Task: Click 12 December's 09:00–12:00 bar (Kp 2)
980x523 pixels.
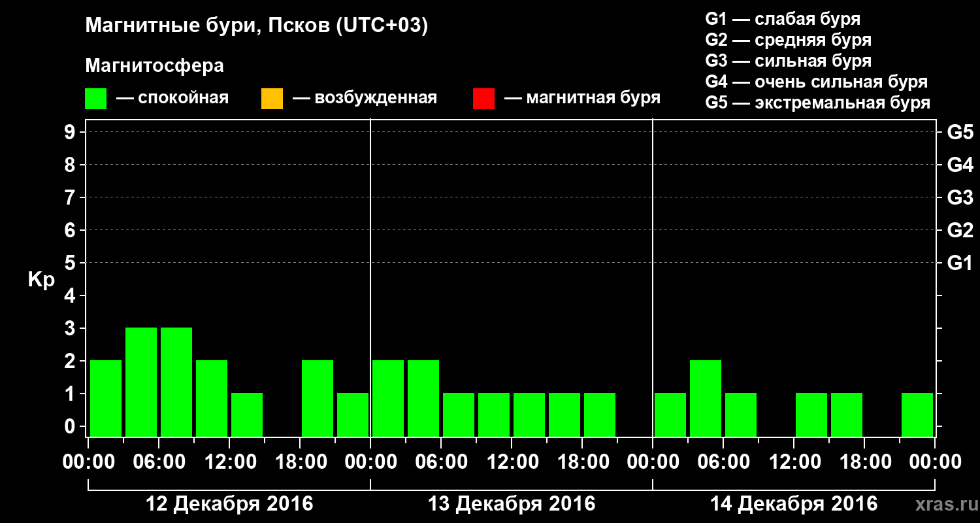Action: pyautogui.click(x=212, y=398)
